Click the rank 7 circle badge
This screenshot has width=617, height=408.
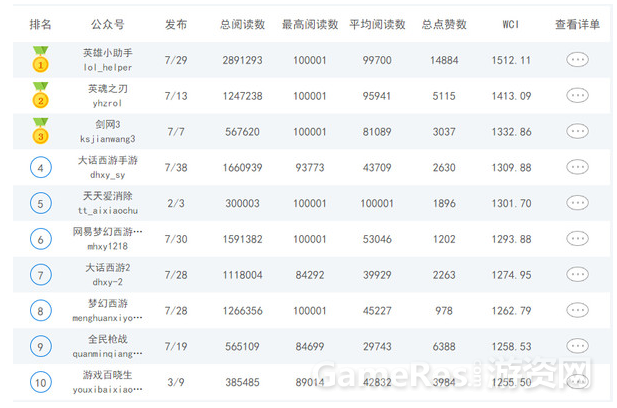click(41, 275)
